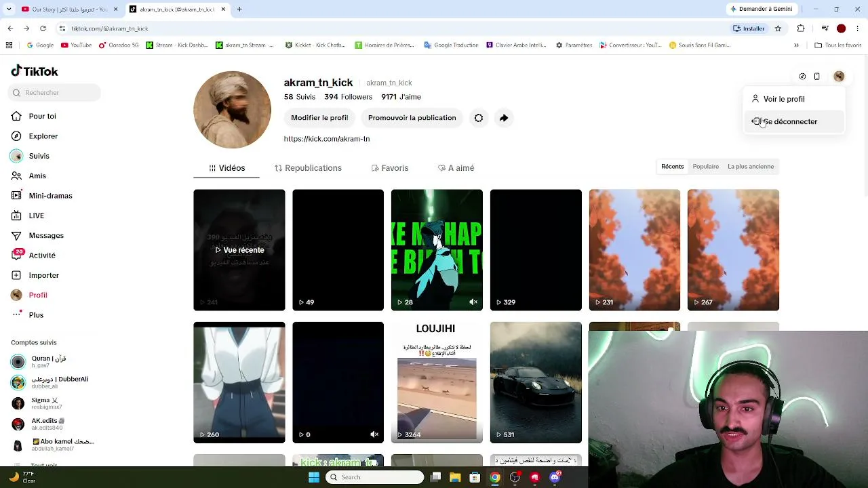This screenshot has width=868, height=488.
Task: Open Profil in the sidebar
Action: click(x=38, y=295)
